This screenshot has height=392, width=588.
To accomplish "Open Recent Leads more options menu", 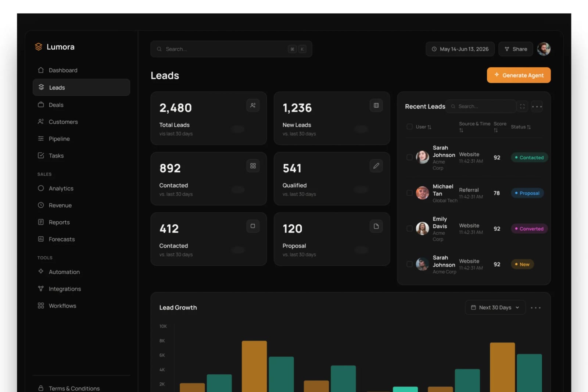I will [x=537, y=107].
